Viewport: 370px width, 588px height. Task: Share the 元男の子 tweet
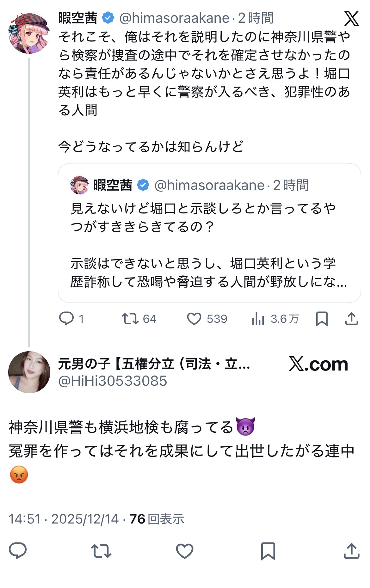351,551
